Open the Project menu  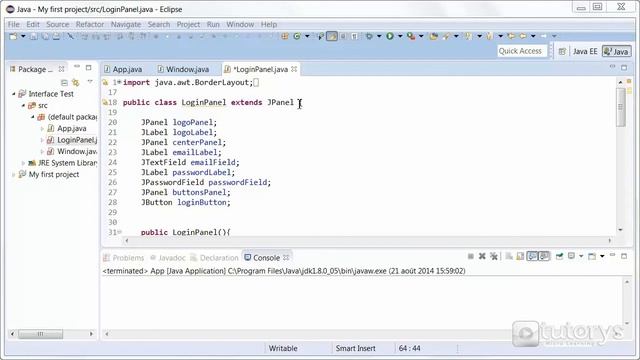[188, 24]
